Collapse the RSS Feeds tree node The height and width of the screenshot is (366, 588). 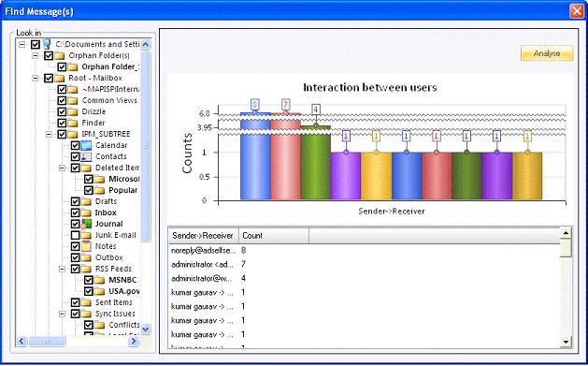coord(63,269)
